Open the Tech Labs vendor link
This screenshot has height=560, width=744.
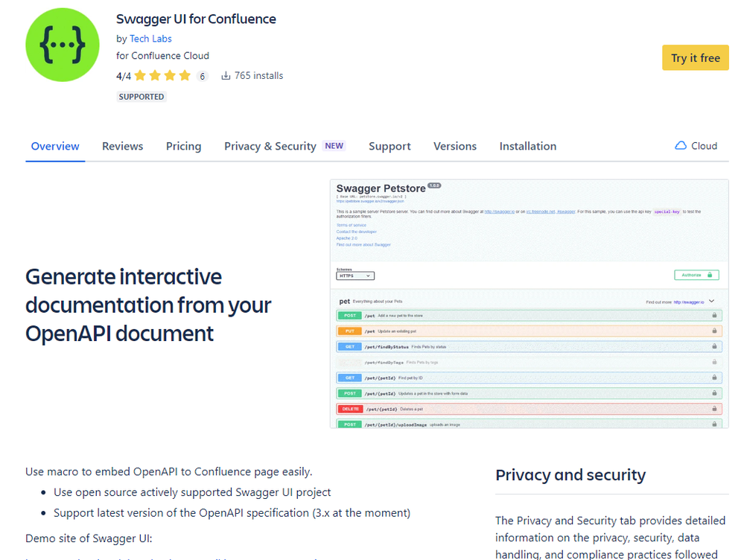(x=150, y=39)
